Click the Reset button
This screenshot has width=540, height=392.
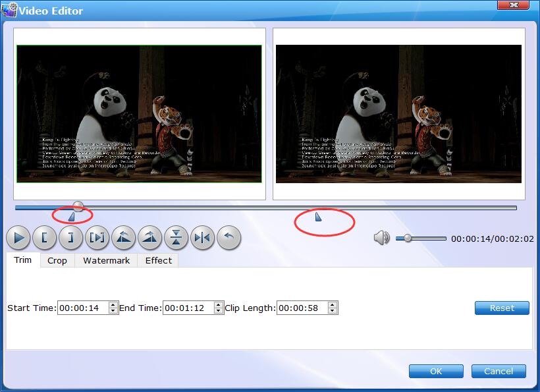[x=502, y=308]
